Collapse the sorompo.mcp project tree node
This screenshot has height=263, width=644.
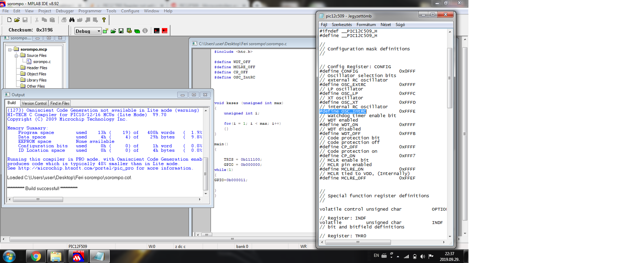pos(10,50)
